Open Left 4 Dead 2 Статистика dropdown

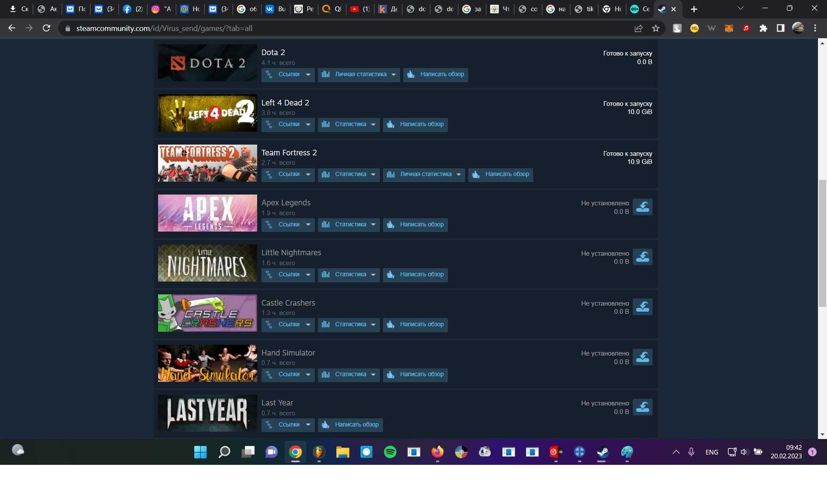coord(348,124)
